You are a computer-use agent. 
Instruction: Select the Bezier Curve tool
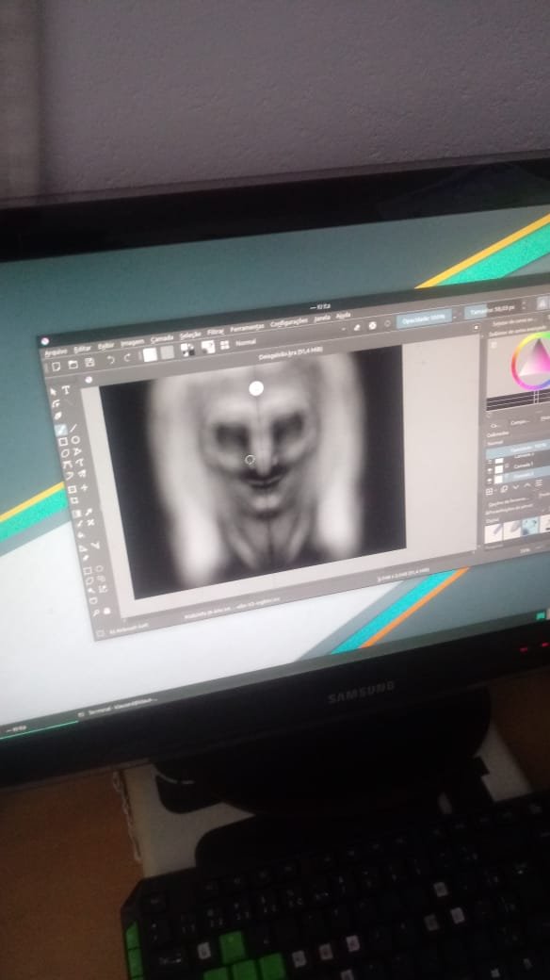point(68,465)
